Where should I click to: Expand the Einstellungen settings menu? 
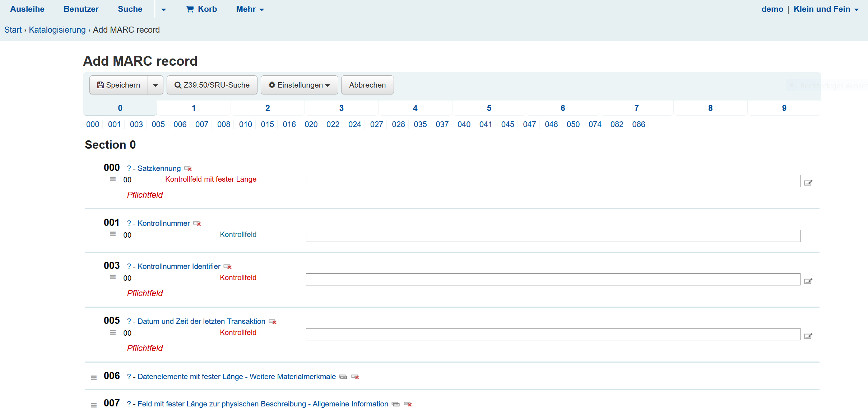click(299, 85)
